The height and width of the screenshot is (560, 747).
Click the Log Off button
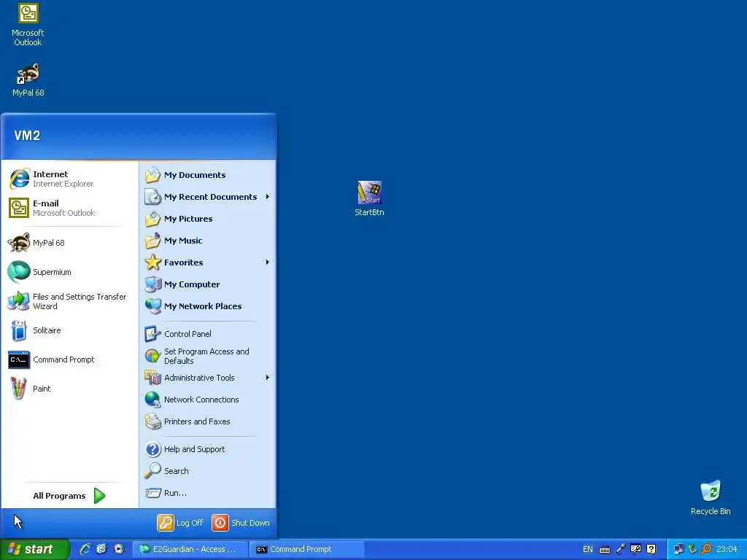[180, 523]
